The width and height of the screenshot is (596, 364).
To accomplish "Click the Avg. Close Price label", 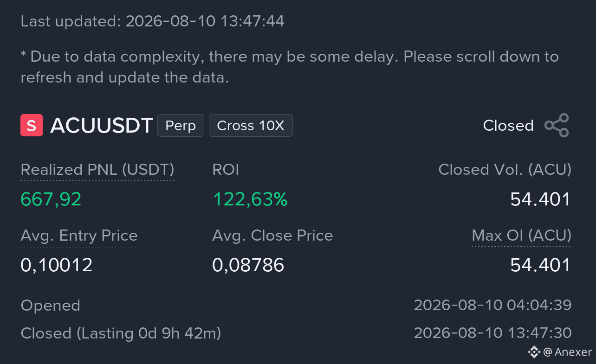I will tap(272, 236).
